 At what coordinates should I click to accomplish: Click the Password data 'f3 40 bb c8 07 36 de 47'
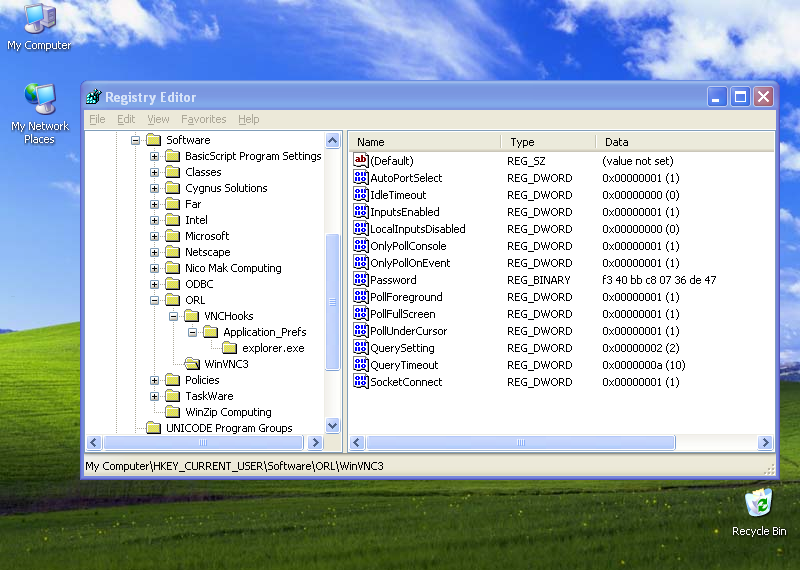click(x=659, y=280)
